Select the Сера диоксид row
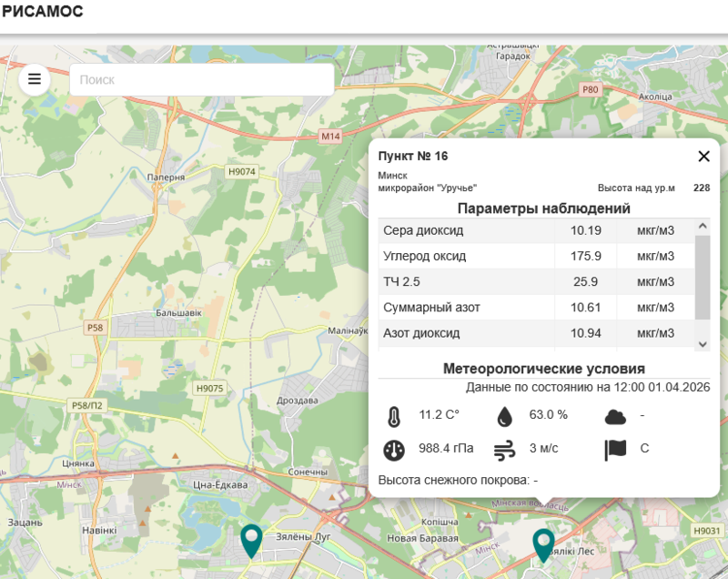This screenshot has height=579, width=728. tap(535, 230)
